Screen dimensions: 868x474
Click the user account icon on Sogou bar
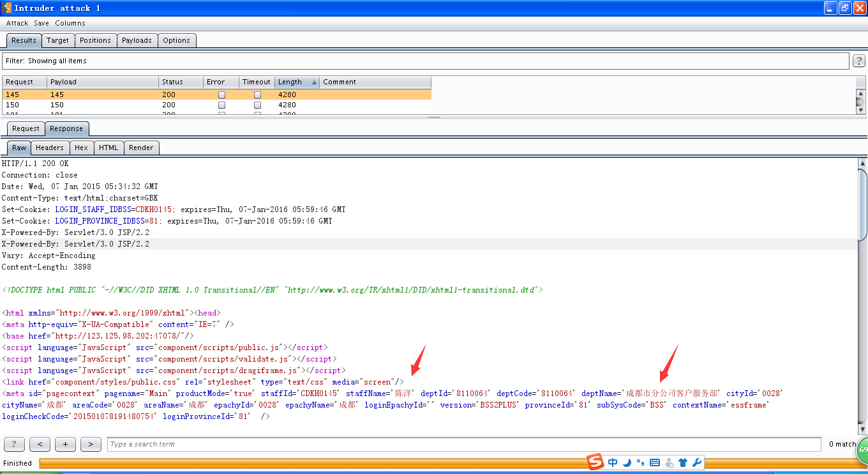point(669,463)
